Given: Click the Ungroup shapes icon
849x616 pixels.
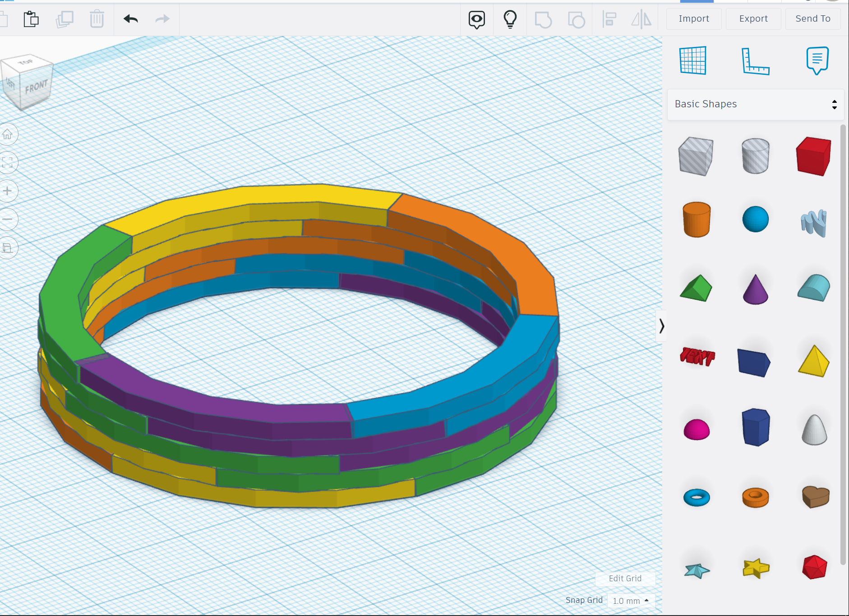Looking at the screenshot, I should [576, 20].
